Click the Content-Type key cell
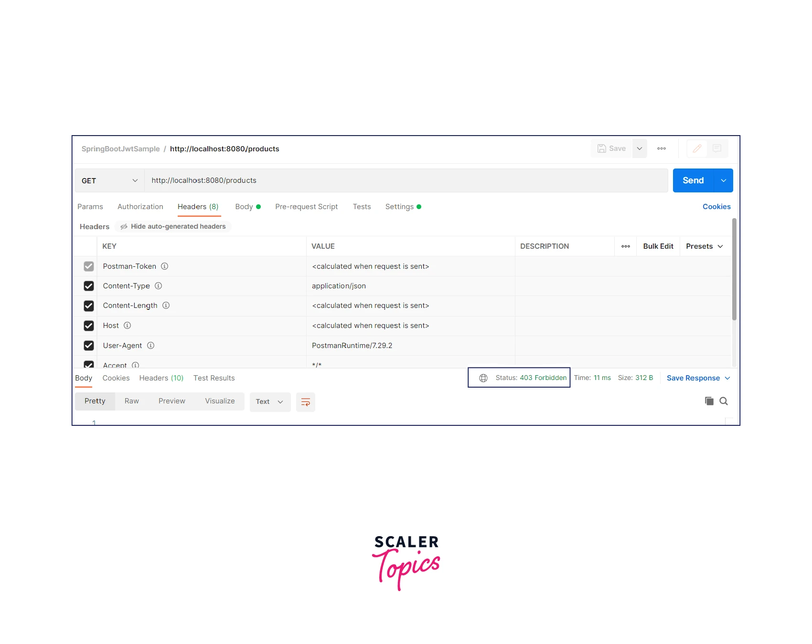 [202, 286]
